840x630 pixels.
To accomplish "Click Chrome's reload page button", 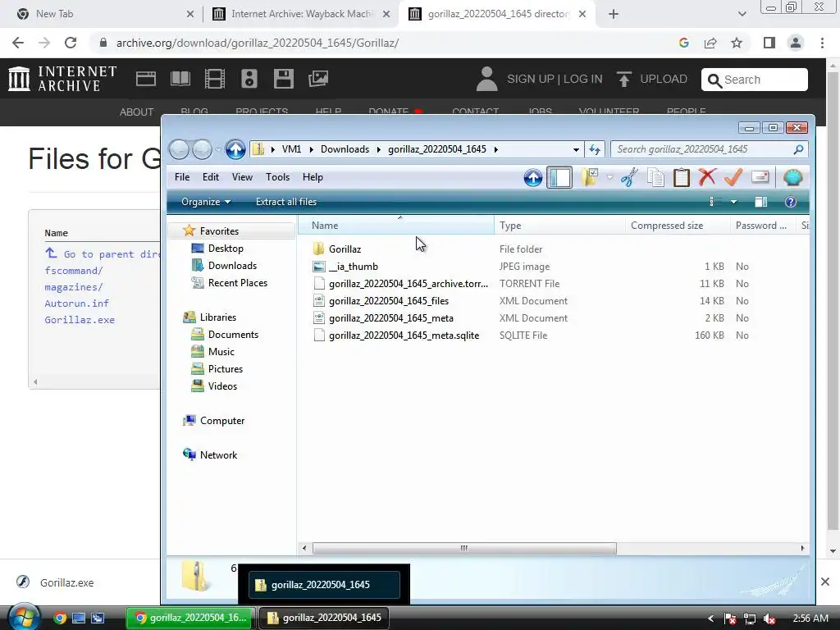I will (71, 43).
